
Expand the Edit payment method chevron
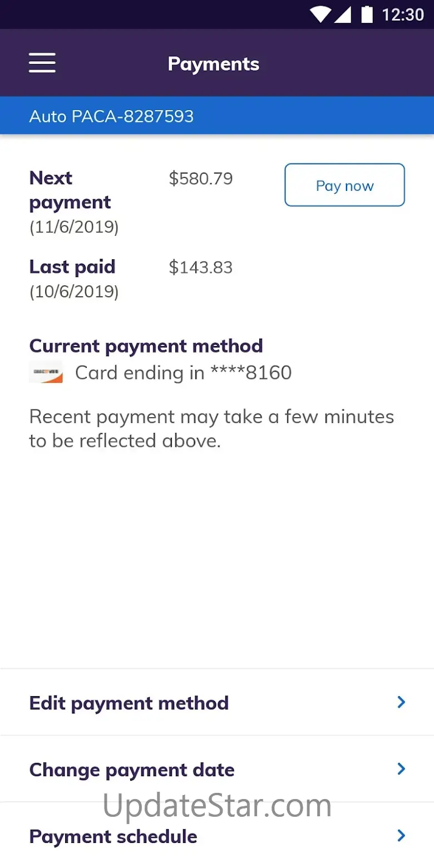401,702
